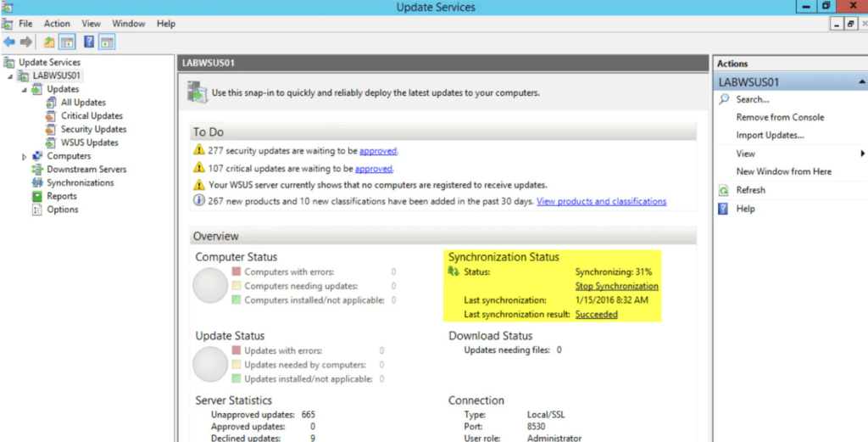Open the View submenu arrow in Actions
The width and height of the screenshot is (868, 442).
862,154
